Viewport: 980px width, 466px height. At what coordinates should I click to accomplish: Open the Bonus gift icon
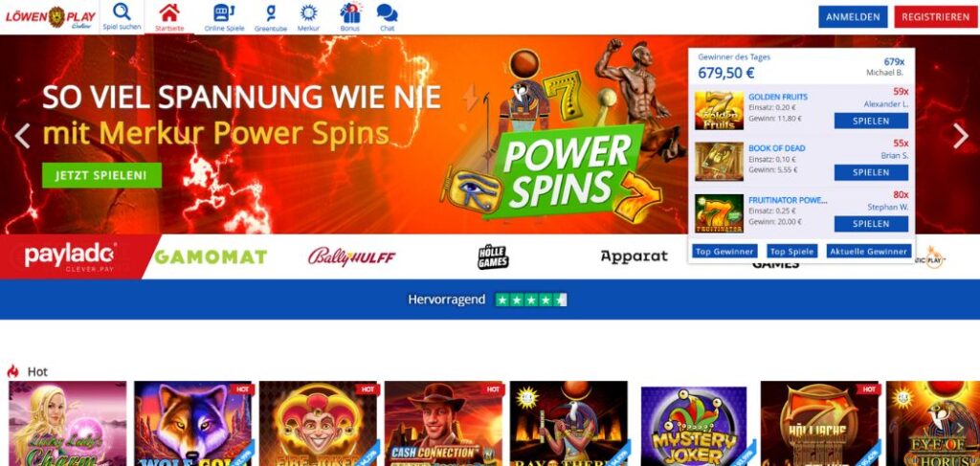click(x=350, y=12)
